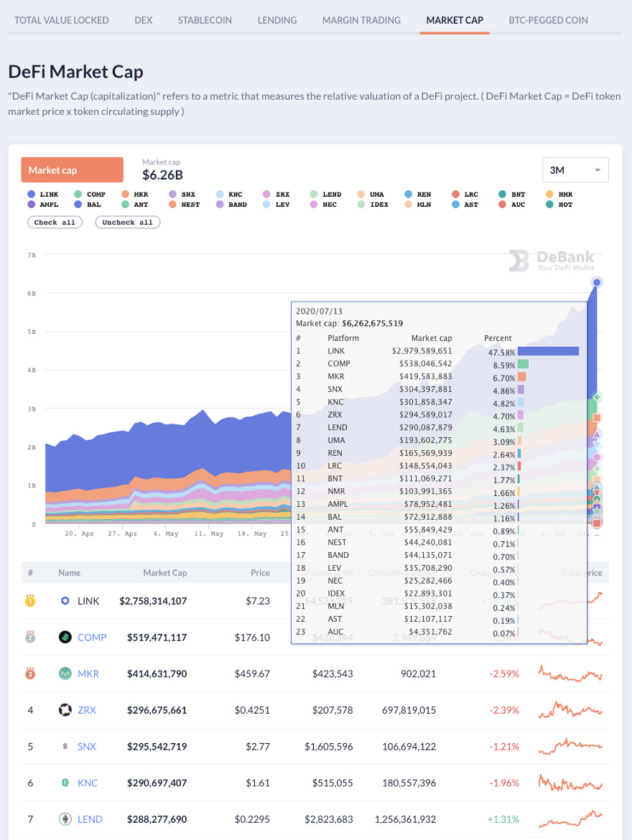Click the SNX 7-day price sparkline
632x840 pixels.
click(x=570, y=746)
